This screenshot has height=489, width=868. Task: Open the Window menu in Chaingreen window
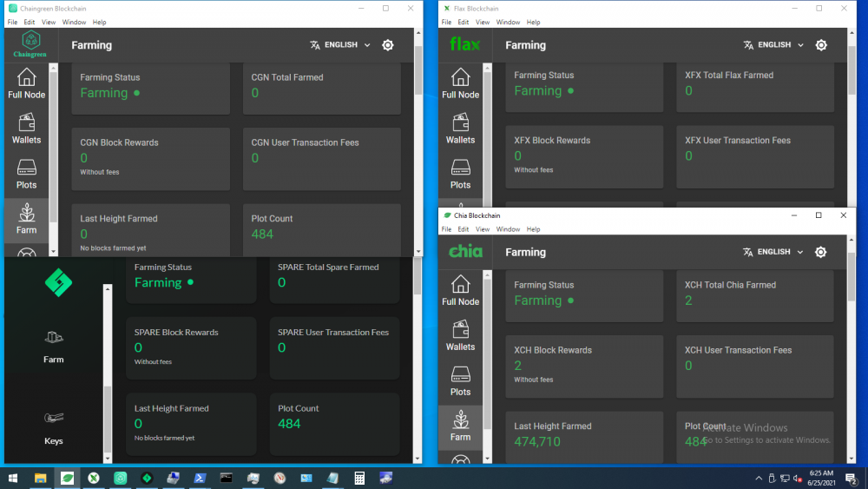74,23
